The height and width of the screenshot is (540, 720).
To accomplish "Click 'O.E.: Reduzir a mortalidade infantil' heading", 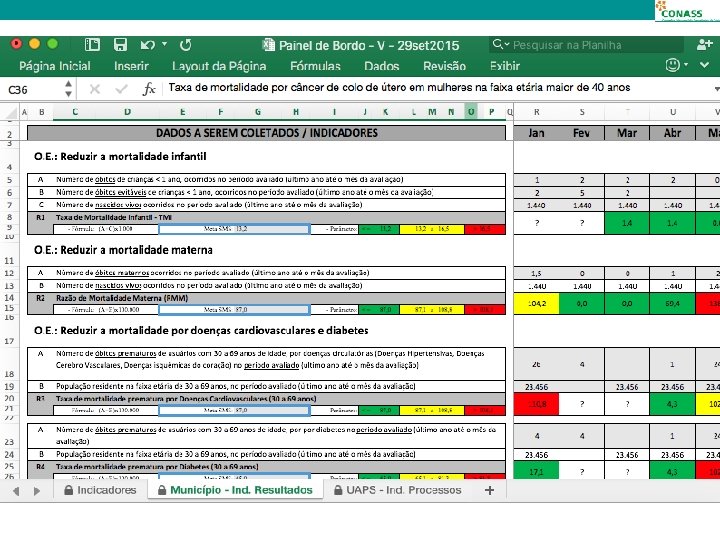I will click(120, 157).
